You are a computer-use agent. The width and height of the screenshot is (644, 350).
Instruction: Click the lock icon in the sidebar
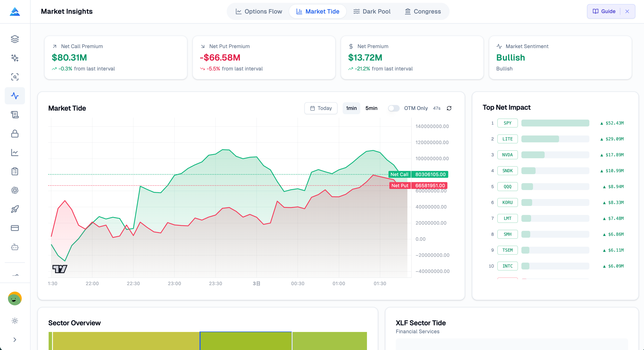[x=15, y=134]
